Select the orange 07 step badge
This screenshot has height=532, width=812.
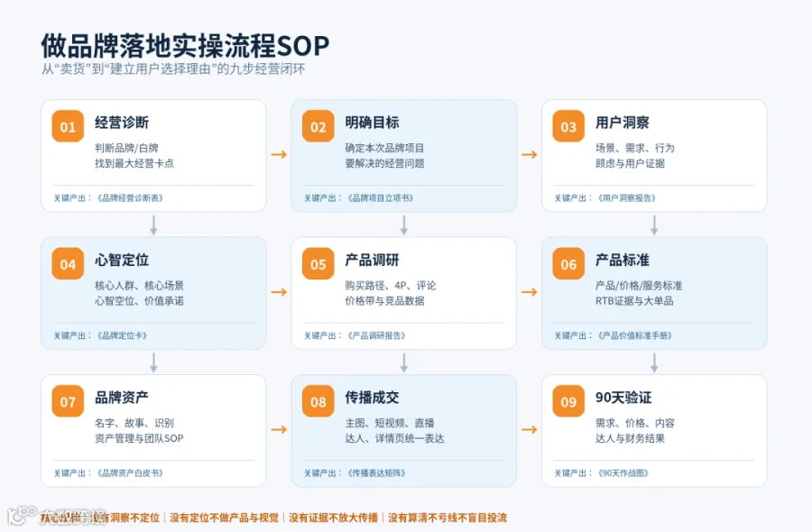(68, 401)
